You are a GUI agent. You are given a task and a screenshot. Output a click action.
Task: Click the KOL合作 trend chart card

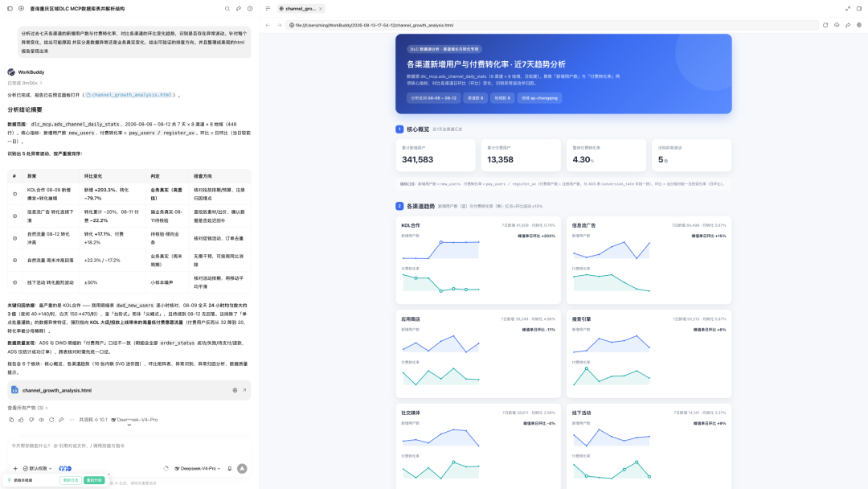pyautogui.click(x=478, y=261)
